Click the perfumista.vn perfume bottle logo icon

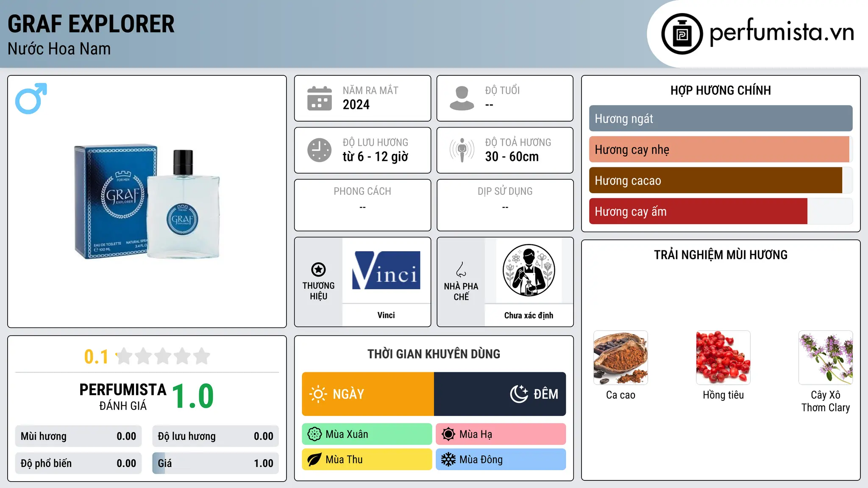pyautogui.click(x=682, y=34)
